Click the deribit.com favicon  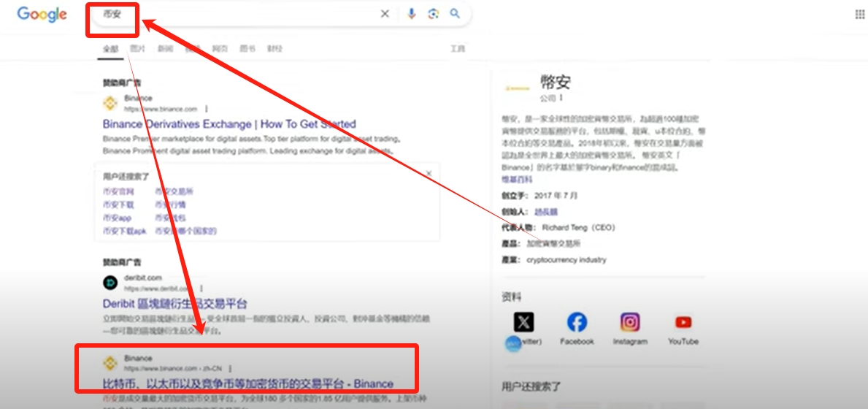tap(110, 282)
